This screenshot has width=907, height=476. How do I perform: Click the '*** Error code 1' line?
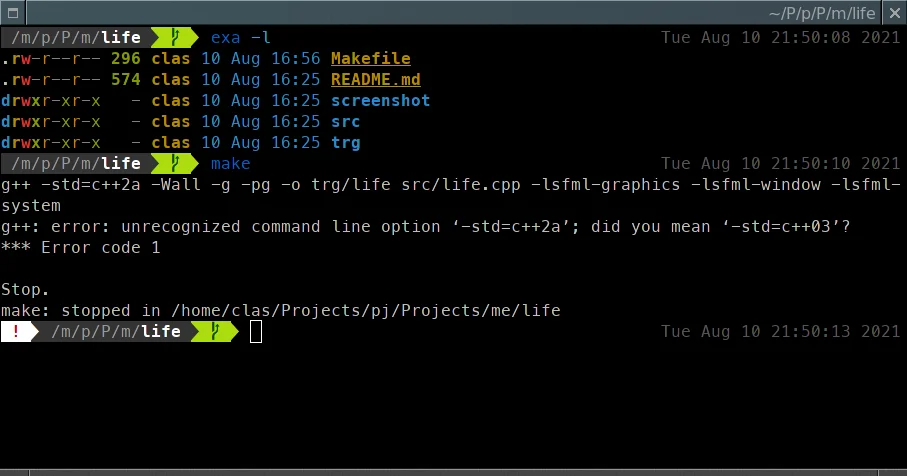[x=80, y=247]
